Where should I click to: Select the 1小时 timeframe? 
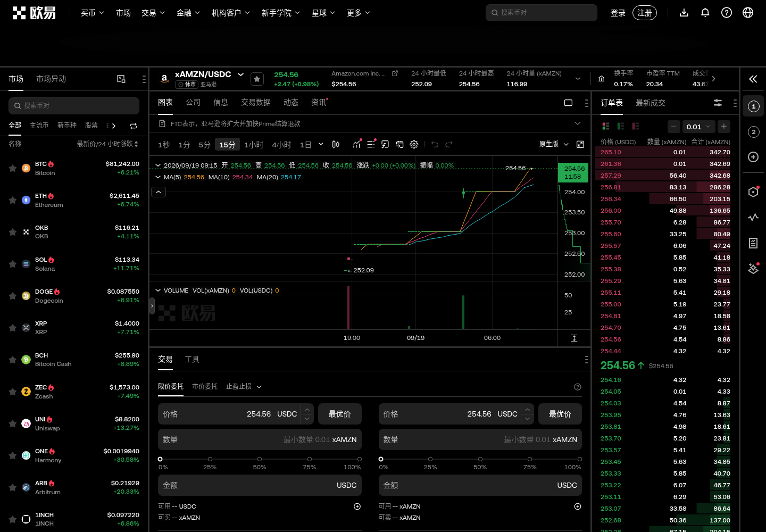click(x=254, y=145)
